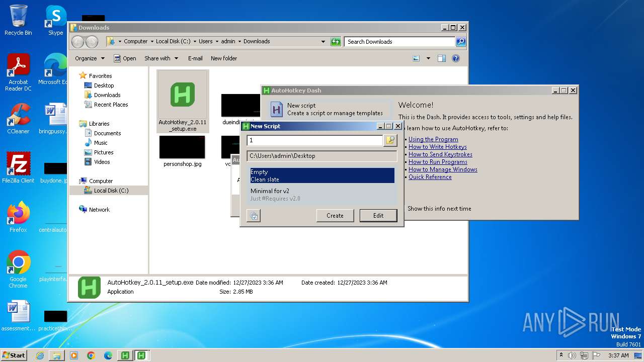Screen dimensions: 644x362
Task: Click the search magnifier icon in Downloads
Action: (460, 42)
